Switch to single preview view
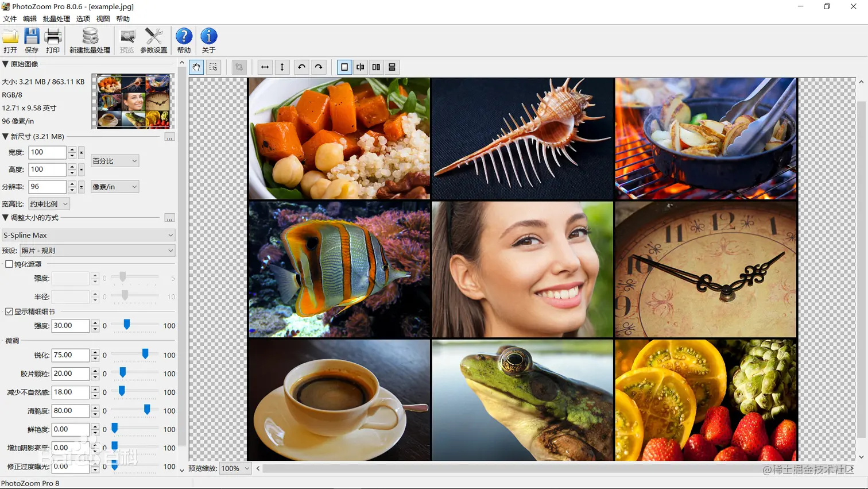 [344, 67]
